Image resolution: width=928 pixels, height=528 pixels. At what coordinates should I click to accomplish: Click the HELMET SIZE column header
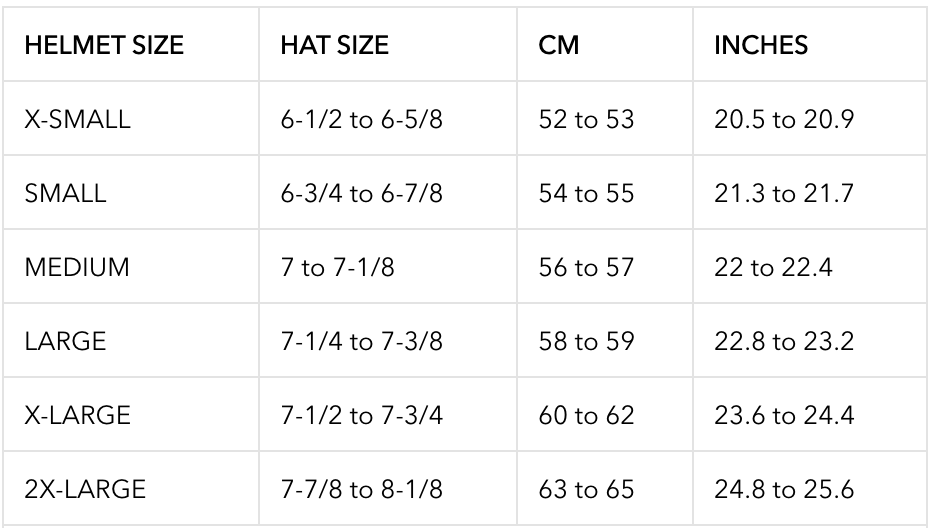pos(131,44)
